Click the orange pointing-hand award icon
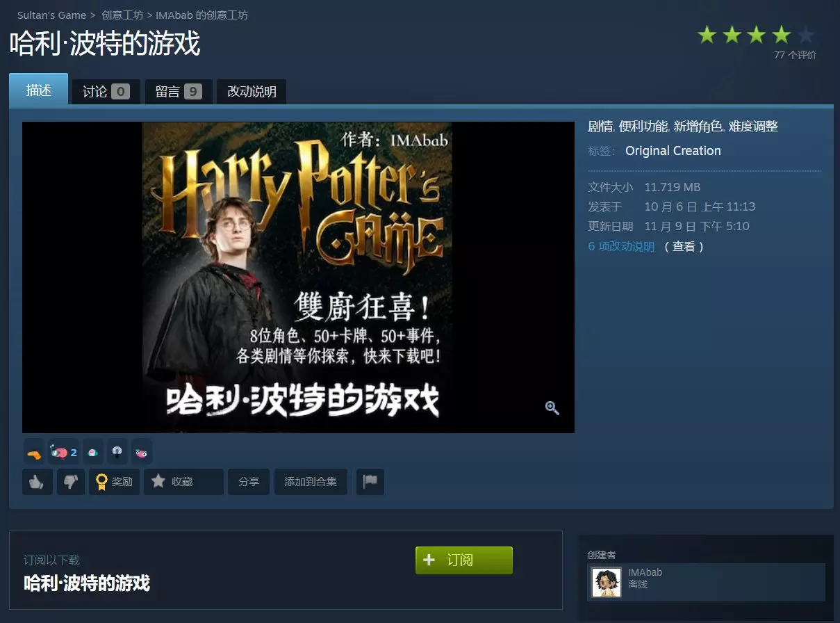Viewport: 840px width, 623px height. (34, 453)
